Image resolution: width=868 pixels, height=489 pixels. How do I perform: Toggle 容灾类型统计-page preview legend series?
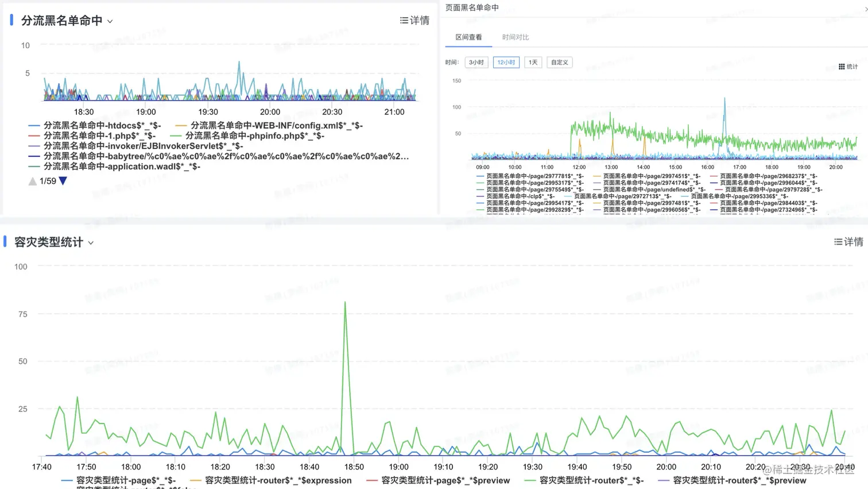point(437,480)
